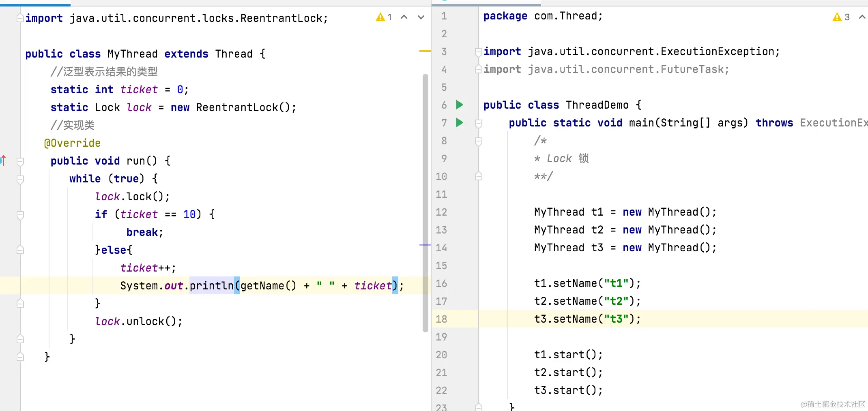Click the 't3.start();' statement
The image size is (868, 411).
click(569, 391)
